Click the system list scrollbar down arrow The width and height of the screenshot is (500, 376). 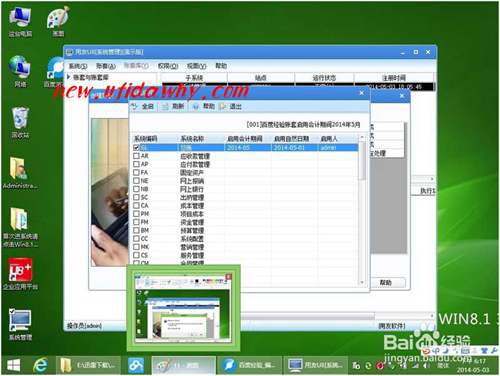pos(362,282)
